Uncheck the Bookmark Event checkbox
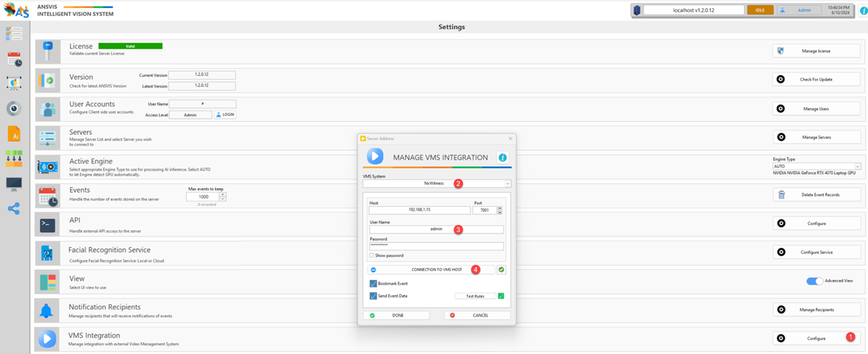 click(373, 283)
